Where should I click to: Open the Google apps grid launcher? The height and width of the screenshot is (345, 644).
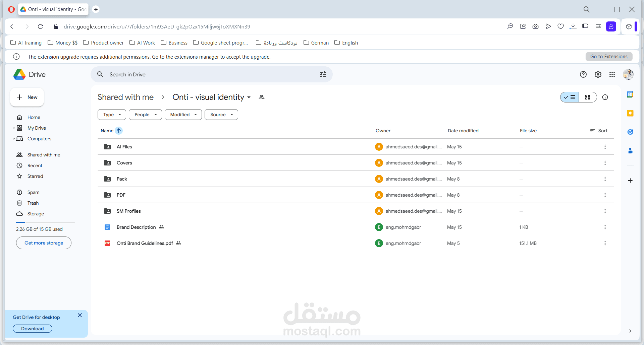coord(612,74)
